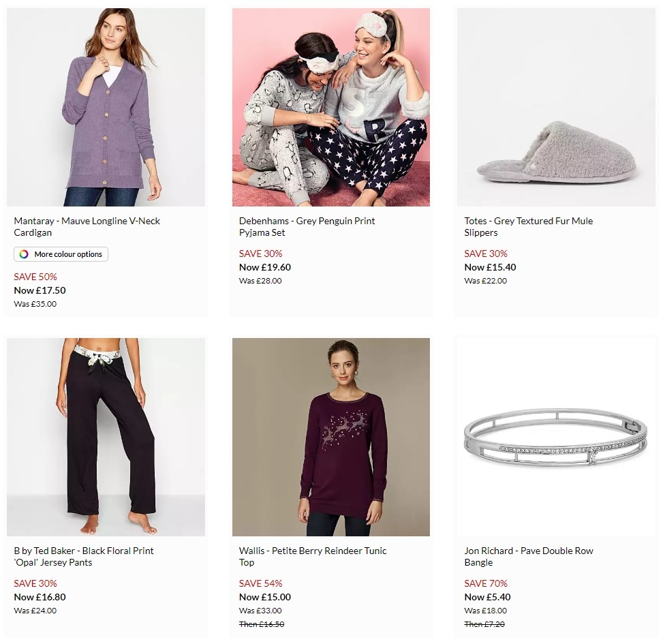
Task: Open the Debenhams Grey Penguin Print Pyjama Set link
Action: pos(306,226)
